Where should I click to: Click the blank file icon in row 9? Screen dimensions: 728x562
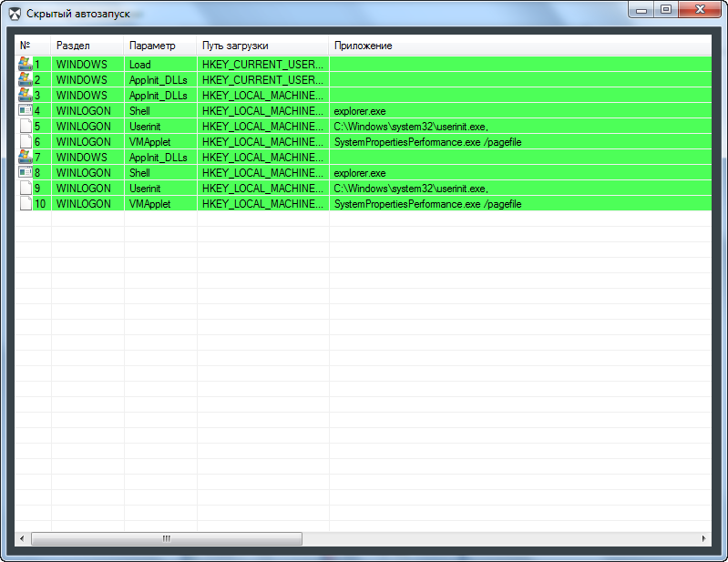26,188
